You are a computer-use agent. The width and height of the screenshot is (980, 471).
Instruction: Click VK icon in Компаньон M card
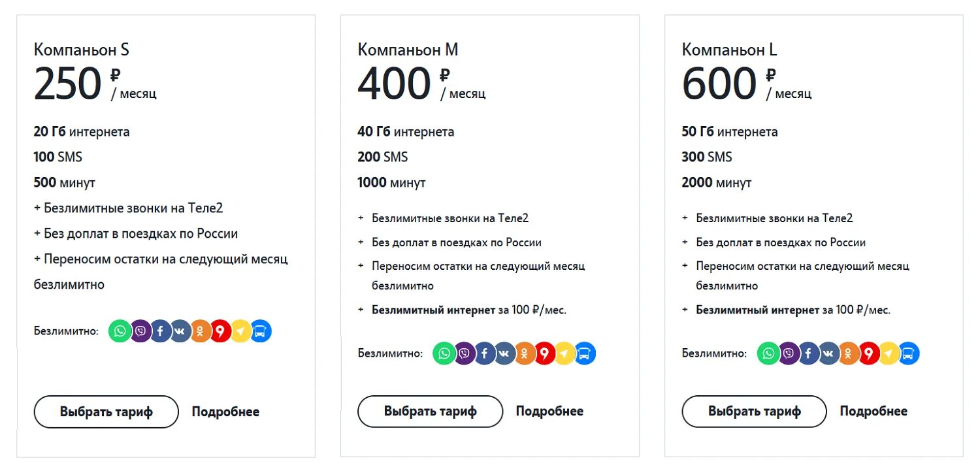(504, 353)
